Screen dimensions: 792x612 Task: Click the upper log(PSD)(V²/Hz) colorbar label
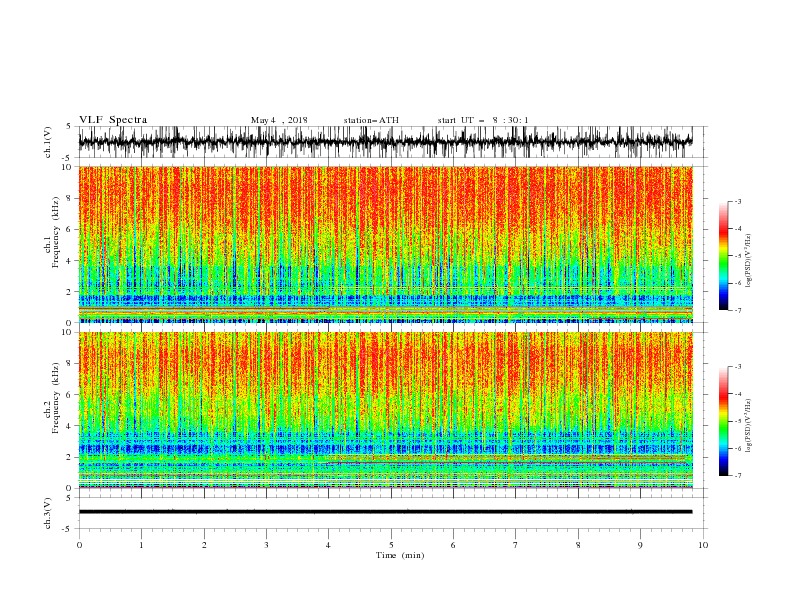click(x=749, y=261)
